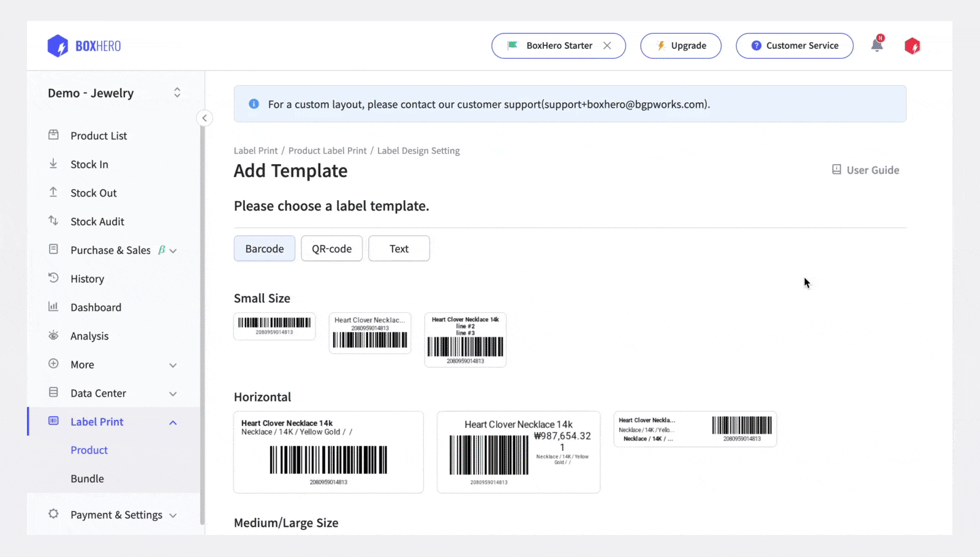The width and height of the screenshot is (980, 557).
Task: Click the Upgrade button
Action: 680,45
